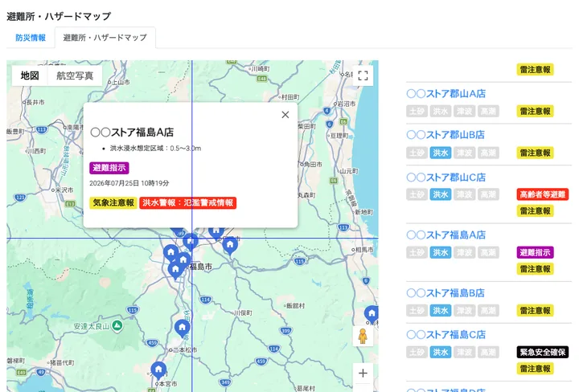This screenshot has width=579, height=392.
Task: Click 避難指示 badge in 福島A店 list row
Action: [535, 252]
